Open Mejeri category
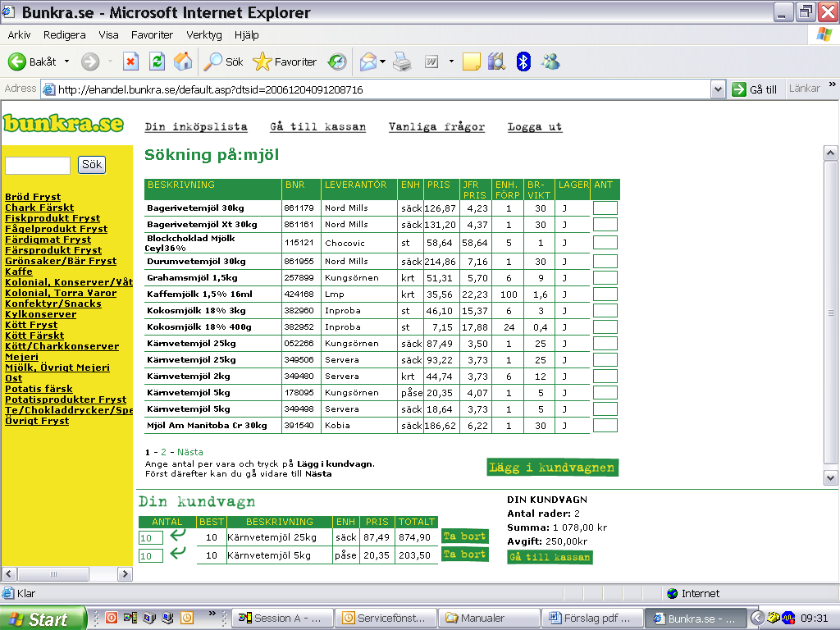This screenshot has height=630, width=840. click(x=21, y=357)
